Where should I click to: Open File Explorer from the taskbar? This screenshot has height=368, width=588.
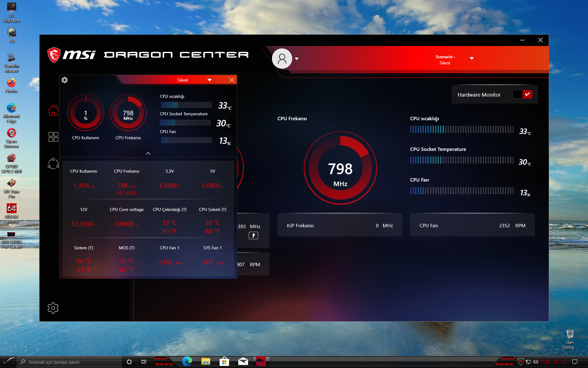tap(205, 362)
